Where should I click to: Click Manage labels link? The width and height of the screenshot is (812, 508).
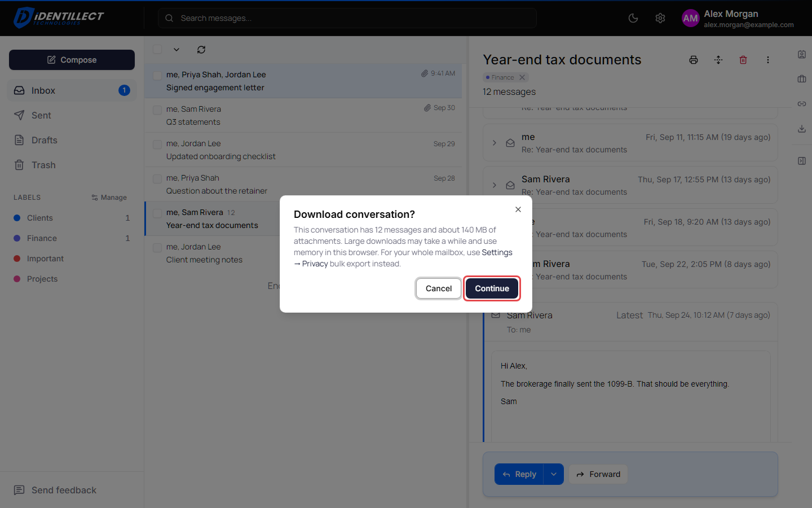(x=109, y=198)
